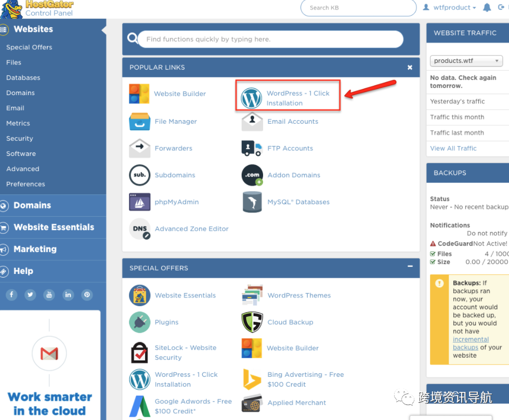Click the Email Accounts envelope icon
Viewport: 509px width, 420px height.
tap(252, 122)
